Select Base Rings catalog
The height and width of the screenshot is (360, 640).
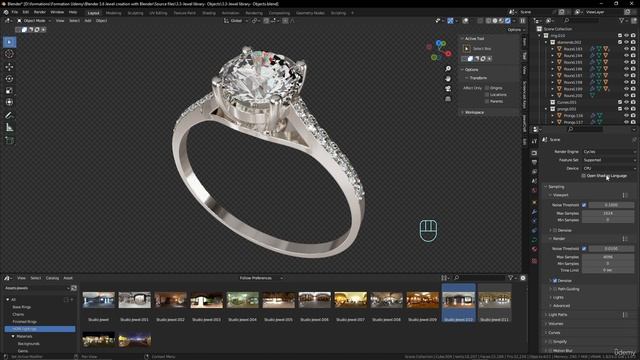tap(22, 307)
